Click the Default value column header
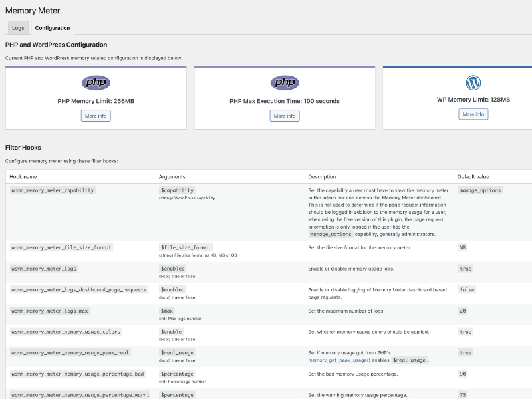Screen dimensions: 532x399 [x=473, y=177]
